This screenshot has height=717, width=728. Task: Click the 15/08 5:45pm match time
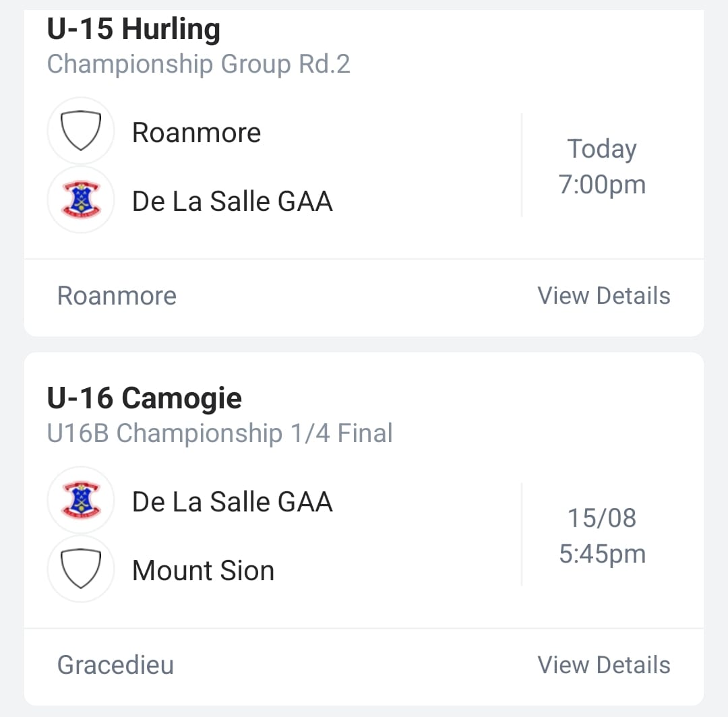coord(602,536)
